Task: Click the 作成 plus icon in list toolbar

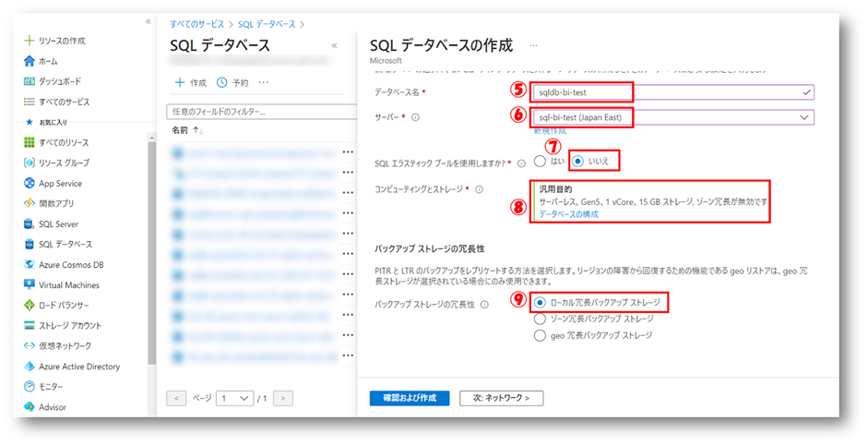Action: [179, 82]
